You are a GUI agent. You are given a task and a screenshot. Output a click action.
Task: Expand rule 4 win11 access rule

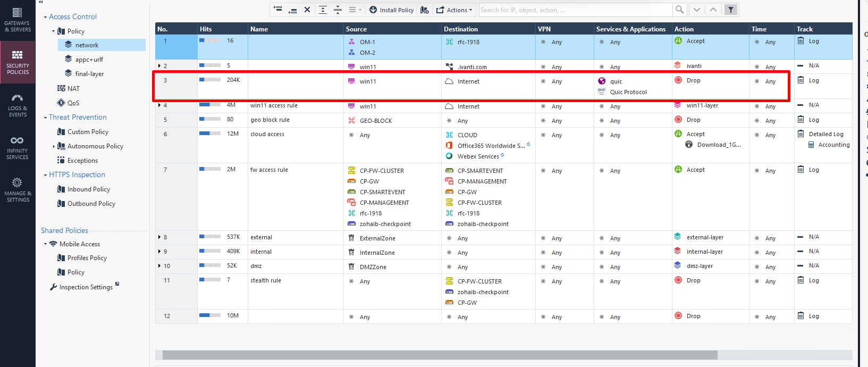(x=159, y=105)
